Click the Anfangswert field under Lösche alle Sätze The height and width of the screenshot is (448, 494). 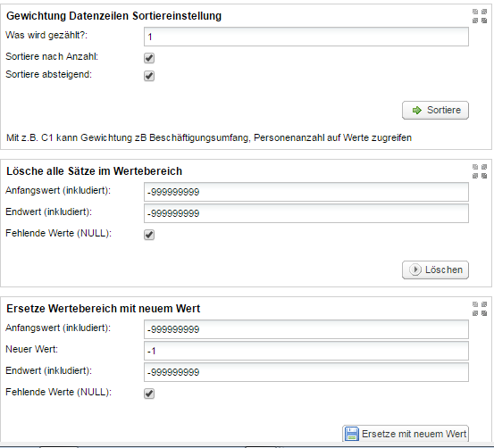coord(306,192)
